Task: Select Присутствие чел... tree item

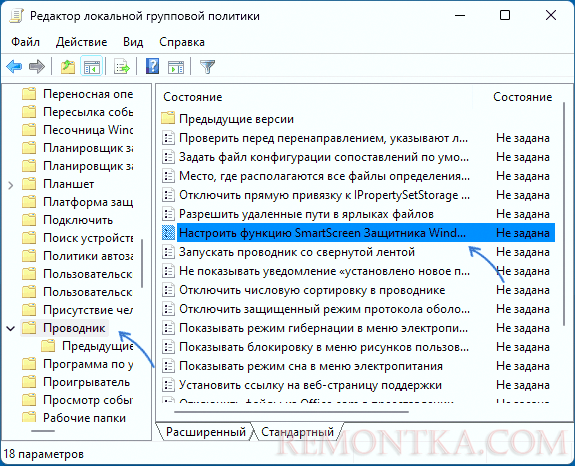Action: point(88,310)
